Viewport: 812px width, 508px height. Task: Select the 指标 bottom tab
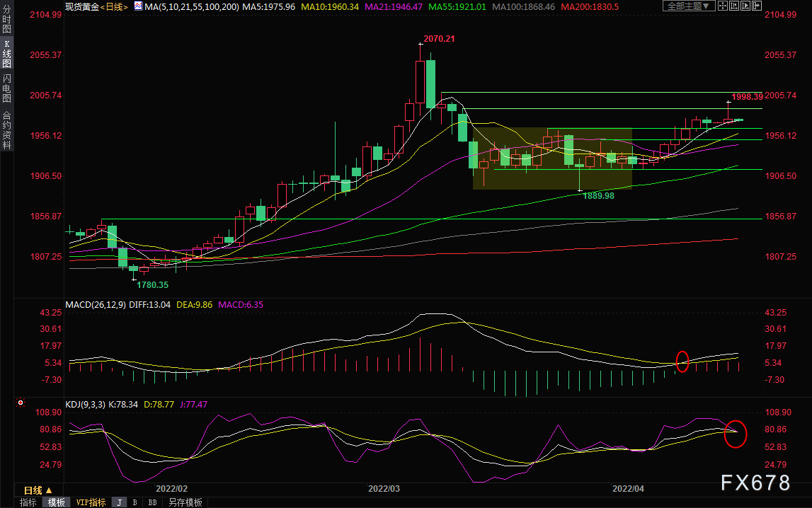[28, 502]
